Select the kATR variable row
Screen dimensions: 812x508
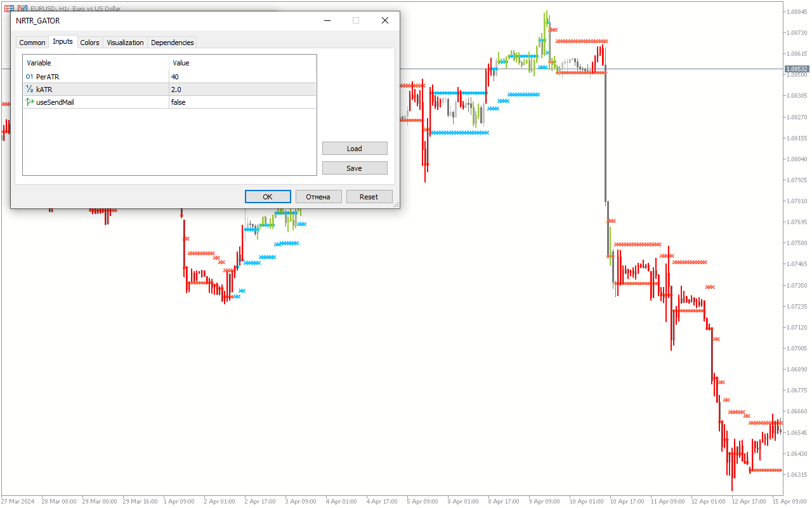click(169, 90)
